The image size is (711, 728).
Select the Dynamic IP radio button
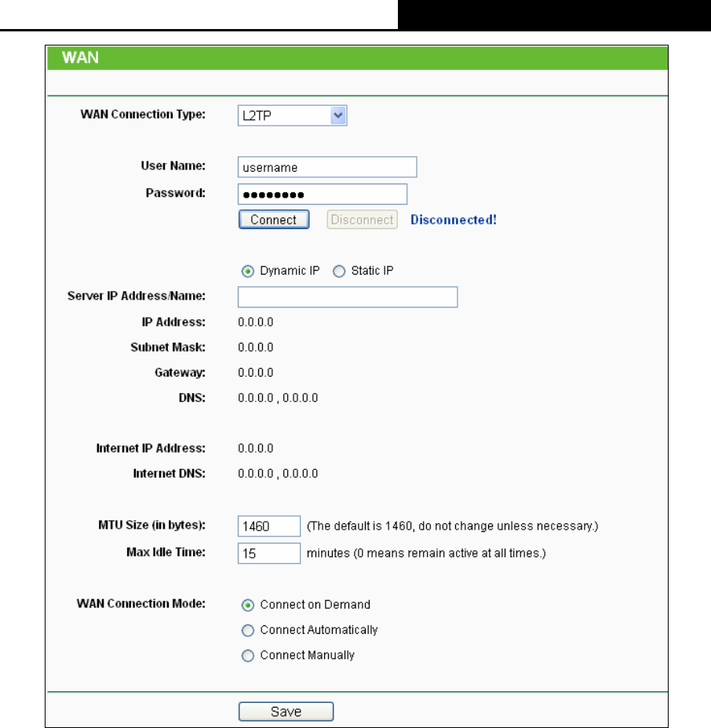(x=248, y=271)
